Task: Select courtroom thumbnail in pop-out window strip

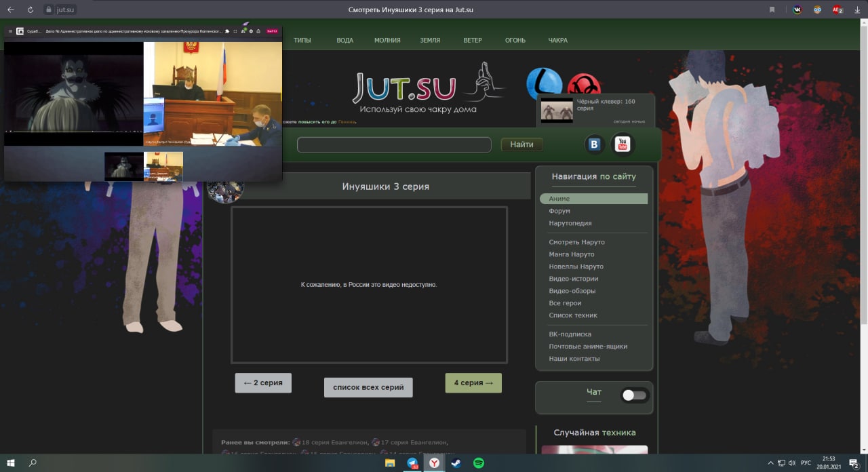Action: coord(164,166)
